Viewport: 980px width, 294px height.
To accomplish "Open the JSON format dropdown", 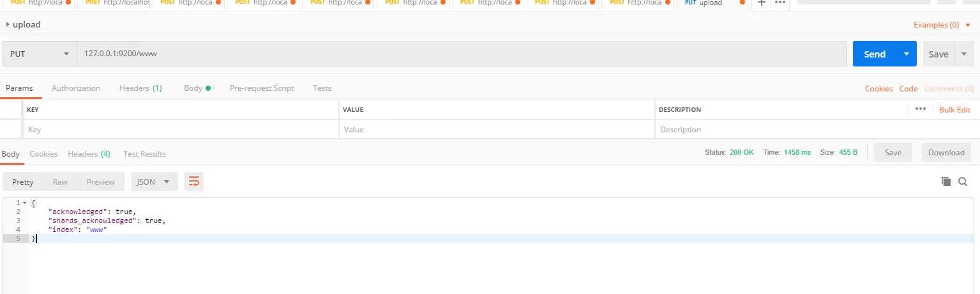I will point(154,182).
